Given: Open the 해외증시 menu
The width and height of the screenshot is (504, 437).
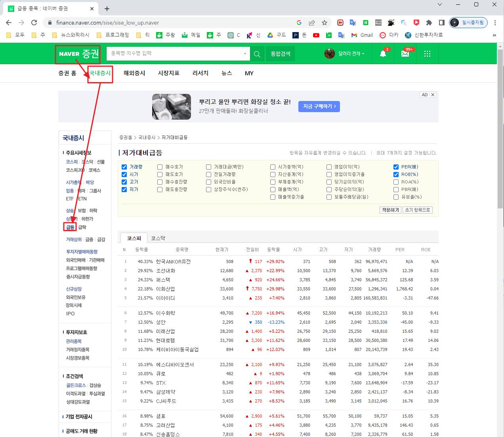Looking at the screenshot, I should coord(134,73).
